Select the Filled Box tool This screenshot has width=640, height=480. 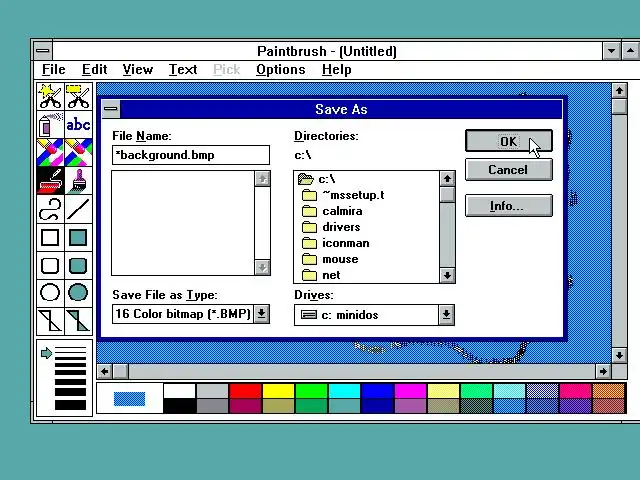coord(78,237)
